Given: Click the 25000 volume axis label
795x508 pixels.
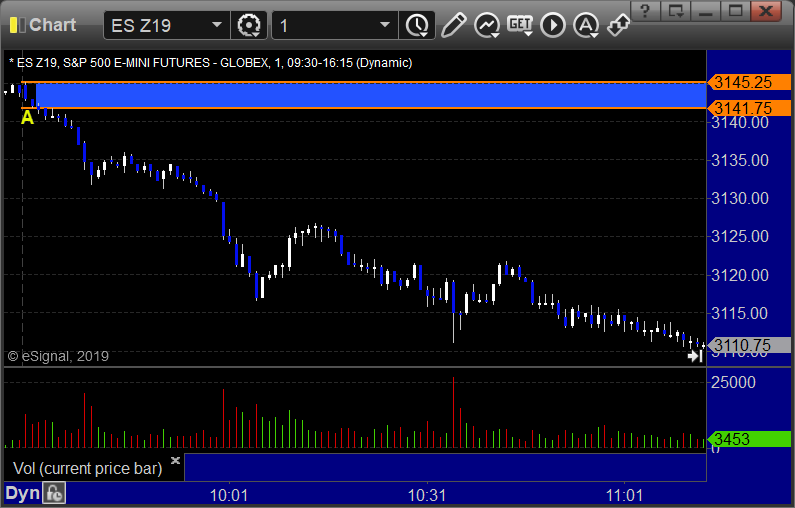Looking at the screenshot, I should (733, 382).
